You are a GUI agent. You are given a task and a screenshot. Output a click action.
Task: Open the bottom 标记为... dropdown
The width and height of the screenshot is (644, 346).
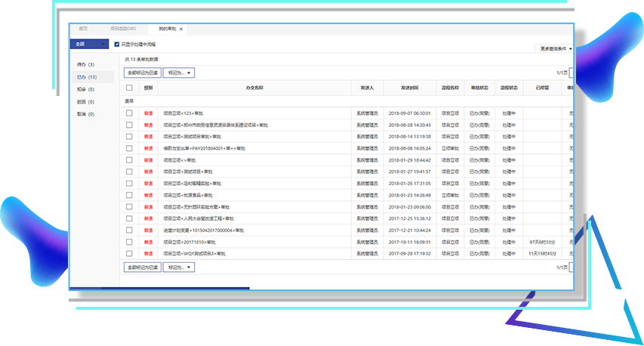click(x=179, y=267)
